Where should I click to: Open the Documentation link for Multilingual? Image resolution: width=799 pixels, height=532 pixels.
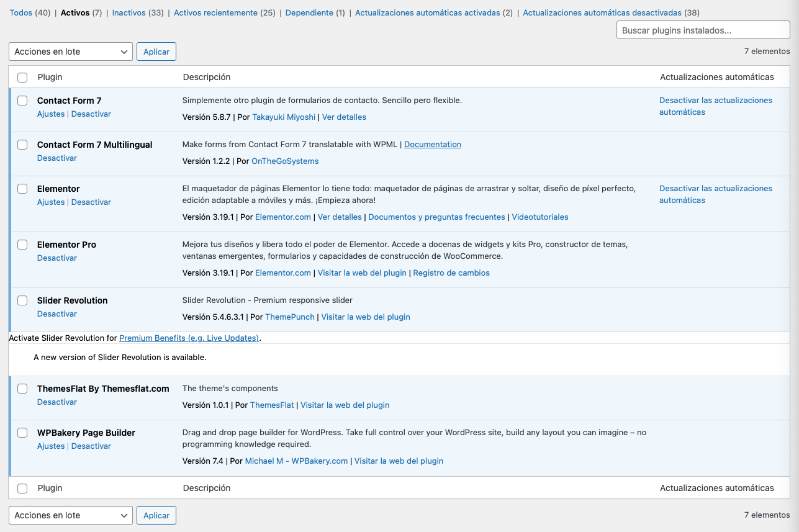point(433,144)
